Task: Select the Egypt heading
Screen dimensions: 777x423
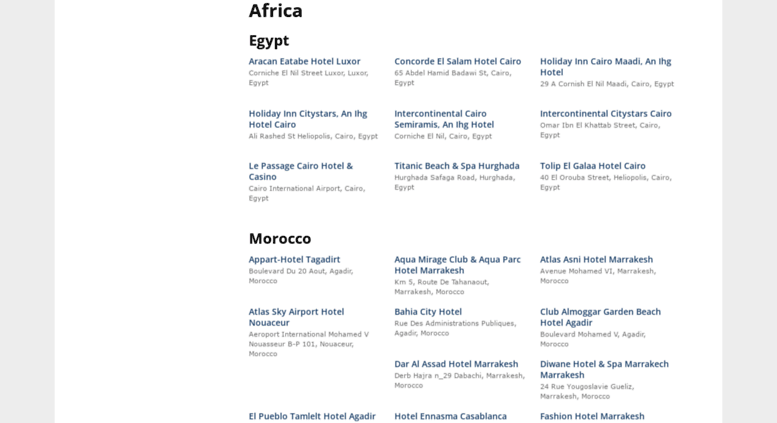Action: coord(269,41)
